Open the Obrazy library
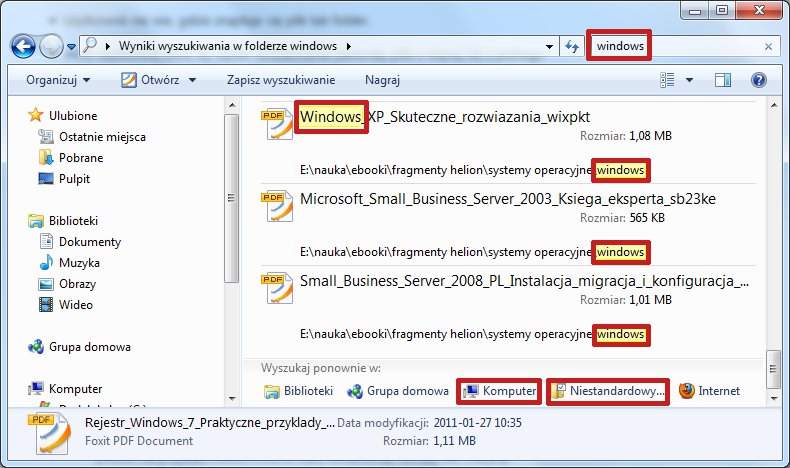This screenshot has height=468, width=790. 78,284
